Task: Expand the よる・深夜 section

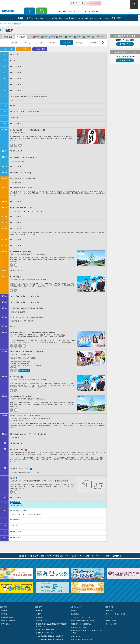Action: click(x=40, y=49)
